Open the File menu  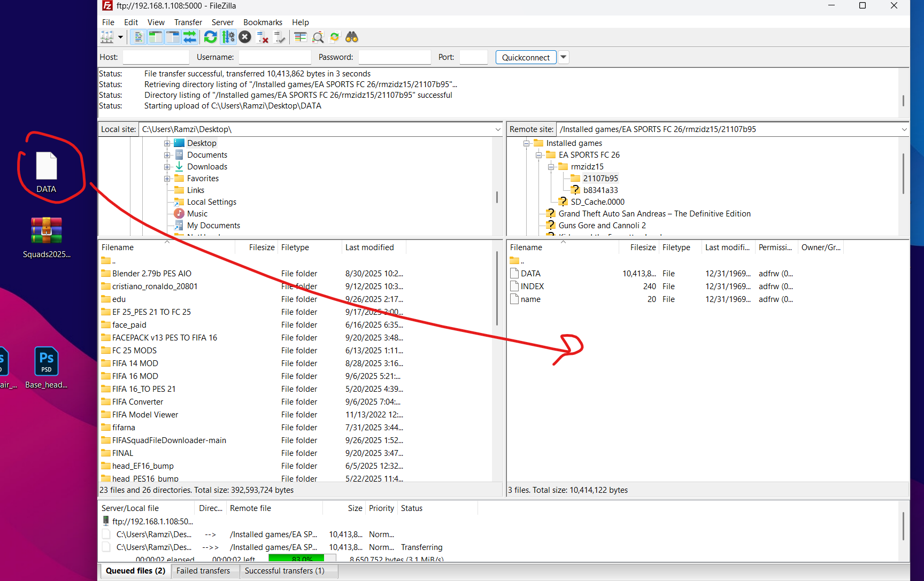pos(108,22)
